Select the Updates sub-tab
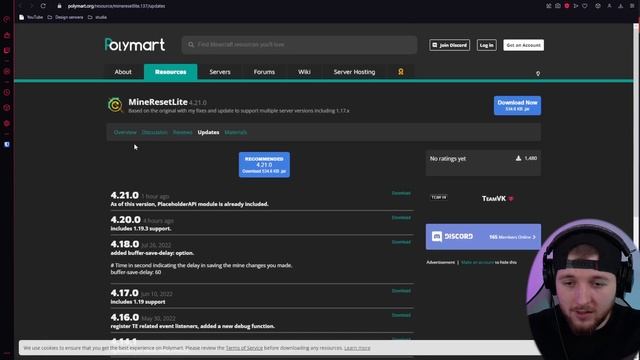Viewport: 640px width, 360px height. 208,132
